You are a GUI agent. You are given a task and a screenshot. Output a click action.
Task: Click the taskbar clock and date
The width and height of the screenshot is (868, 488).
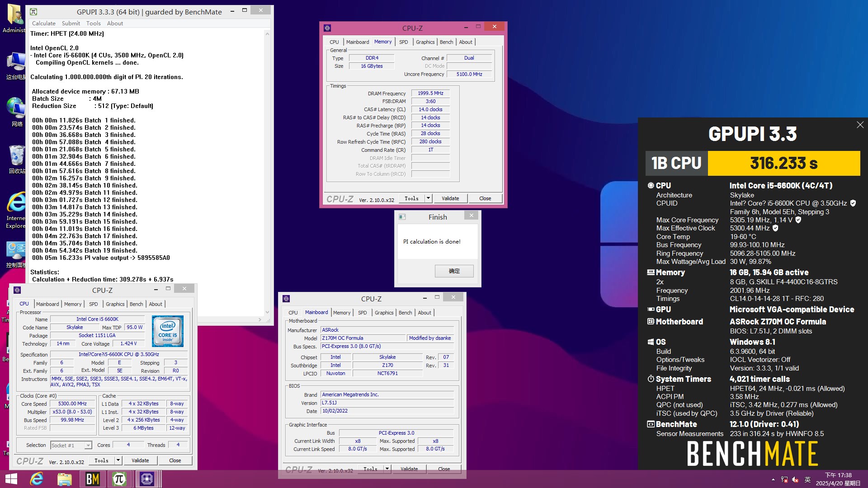pyautogui.click(x=838, y=479)
